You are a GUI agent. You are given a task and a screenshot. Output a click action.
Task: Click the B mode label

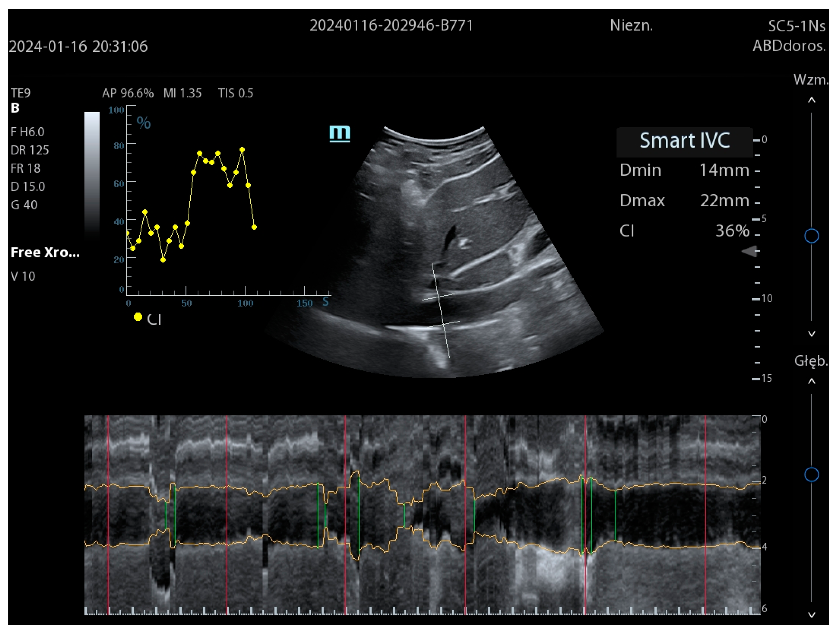15,108
